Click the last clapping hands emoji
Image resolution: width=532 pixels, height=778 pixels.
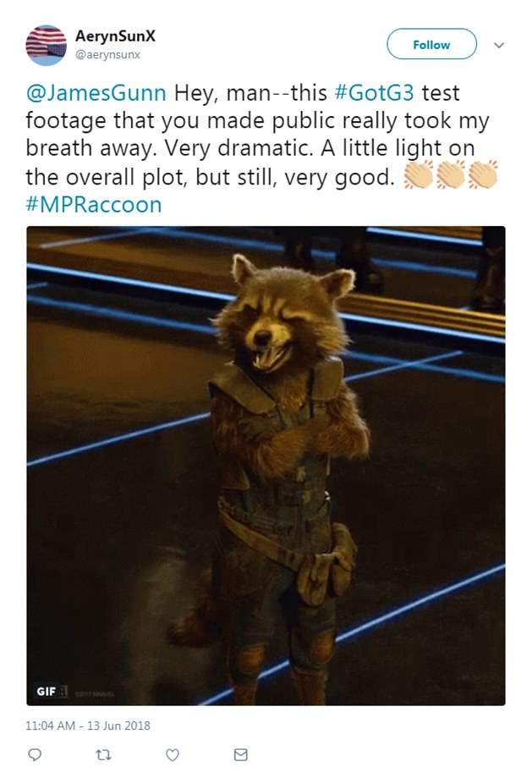[x=482, y=175]
